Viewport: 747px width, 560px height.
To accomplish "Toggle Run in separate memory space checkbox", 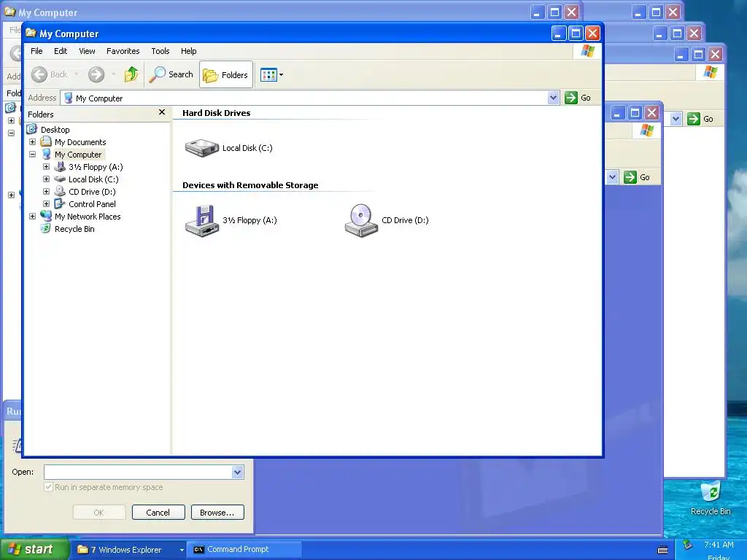I will pos(48,486).
